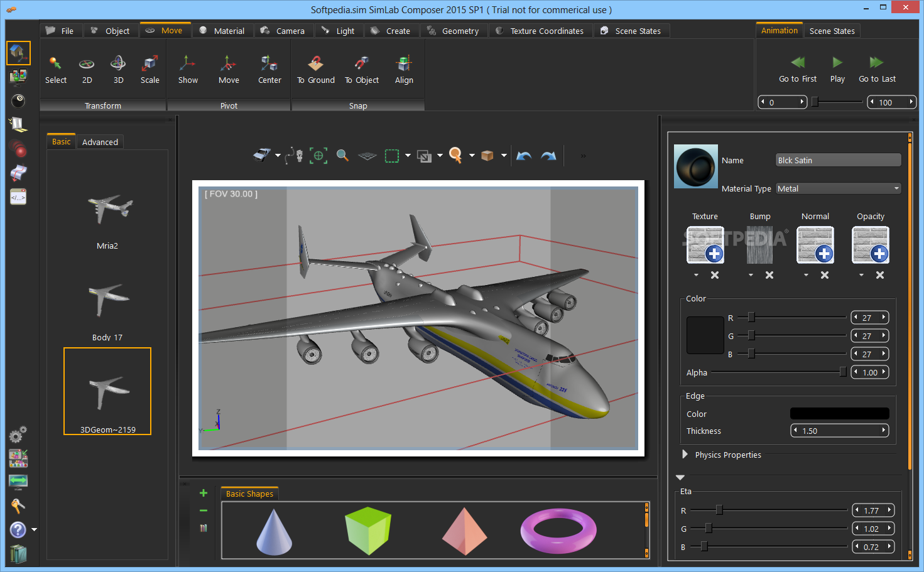The height and width of the screenshot is (572, 924).
Task: Open the scene building workbench house icon
Action: (x=18, y=53)
